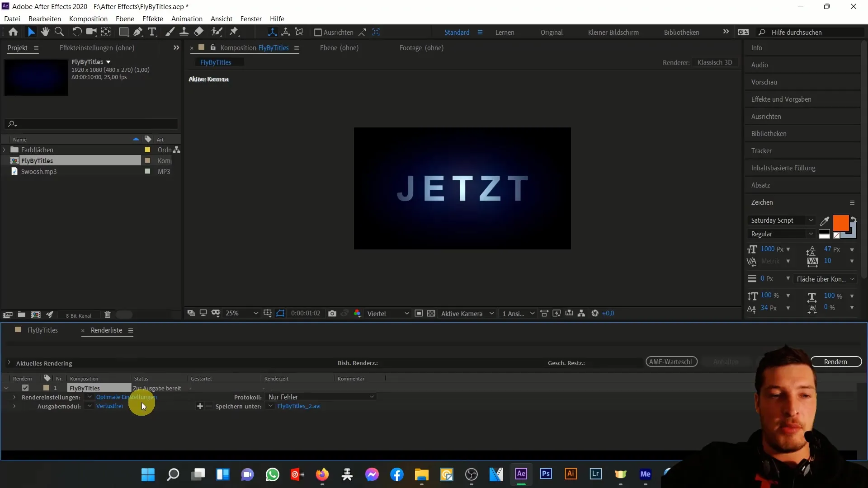Viewport: 868px width, 488px height.
Task: Toggle pixel aspect ratio correction
Action: coord(544,314)
